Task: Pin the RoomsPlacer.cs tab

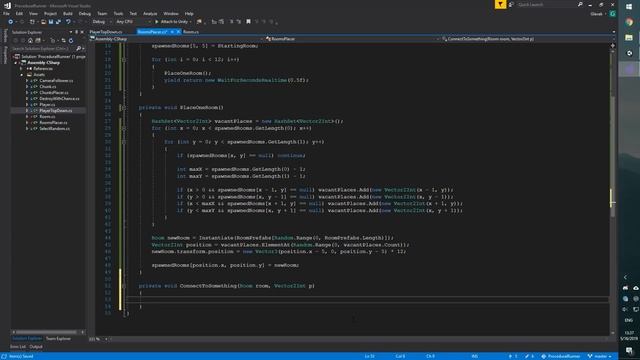Action: [x=172, y=32]
